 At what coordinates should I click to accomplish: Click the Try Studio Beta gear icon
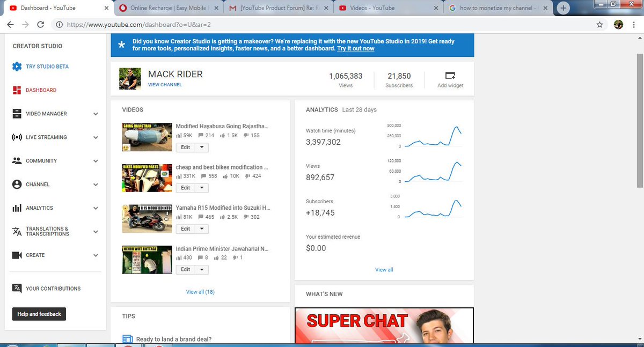(x=17, y=67)
